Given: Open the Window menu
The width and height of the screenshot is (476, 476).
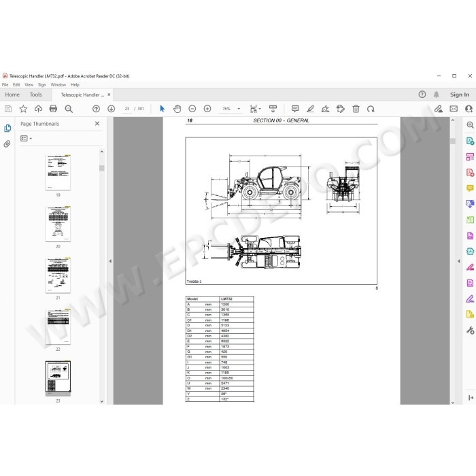Looking at the screenshot, I should tap(58, 85).
